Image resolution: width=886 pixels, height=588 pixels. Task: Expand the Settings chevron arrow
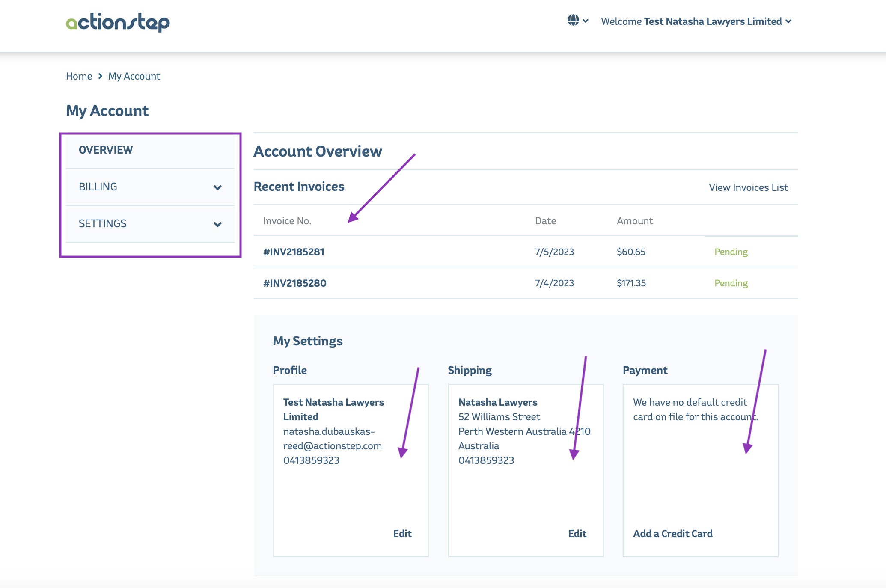[x=217, y=224]
